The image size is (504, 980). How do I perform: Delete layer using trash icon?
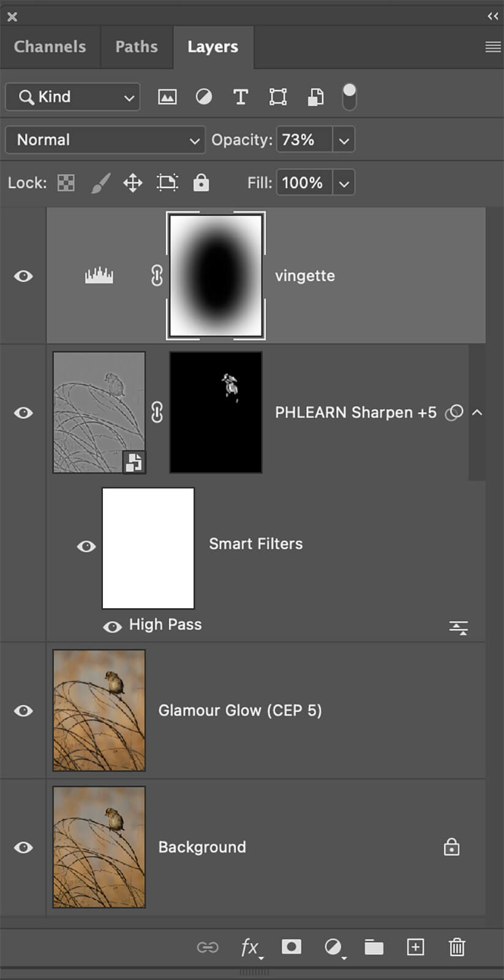[x=457, y=947]
